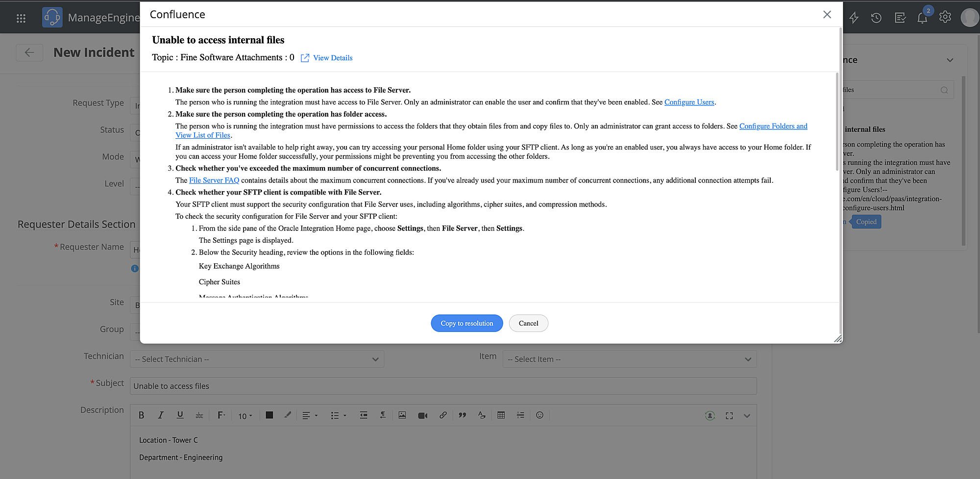
Task: Insert horizontal rule in description
Action: point(520,415)
